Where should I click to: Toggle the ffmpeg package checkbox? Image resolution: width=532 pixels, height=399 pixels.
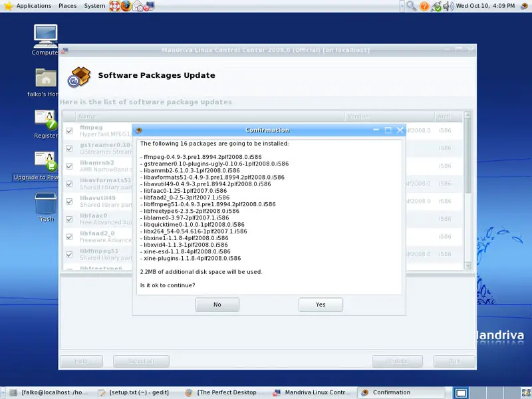point(70,130)
